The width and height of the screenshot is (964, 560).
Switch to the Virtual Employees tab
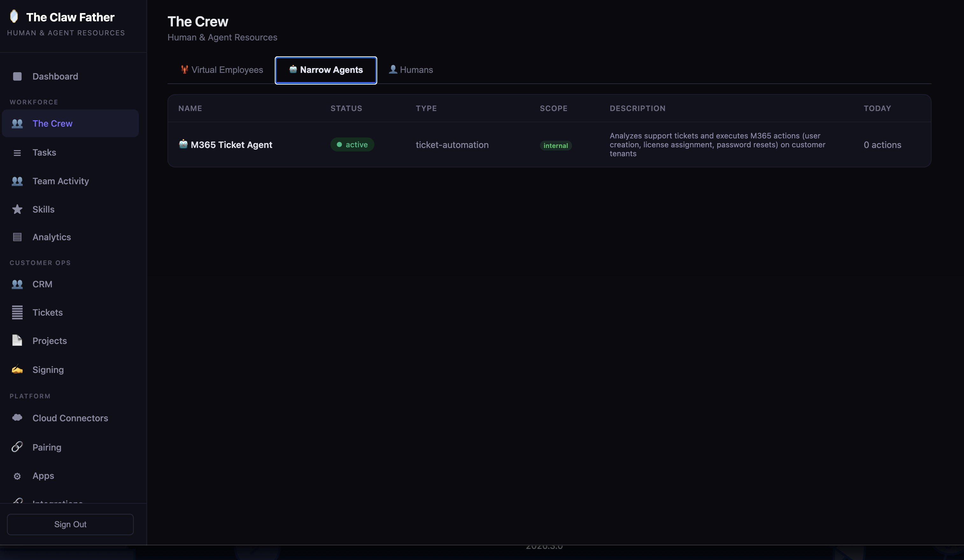(x=222, y=70)
